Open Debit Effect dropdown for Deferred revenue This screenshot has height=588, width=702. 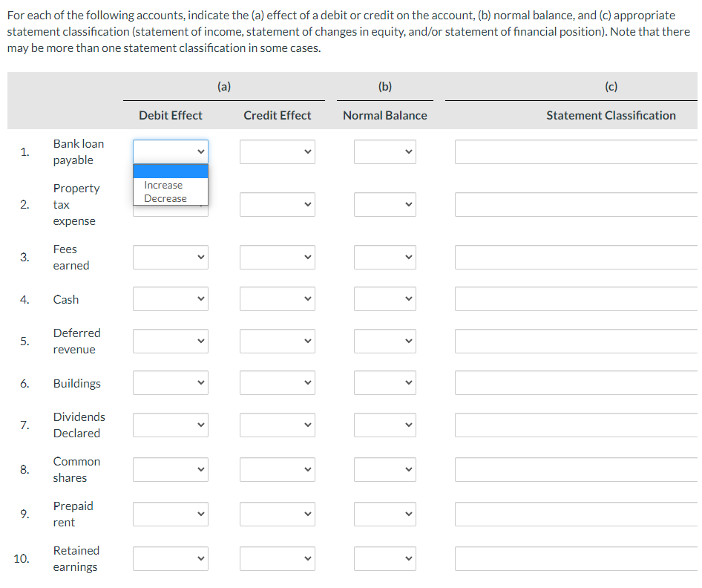point(171,342)
